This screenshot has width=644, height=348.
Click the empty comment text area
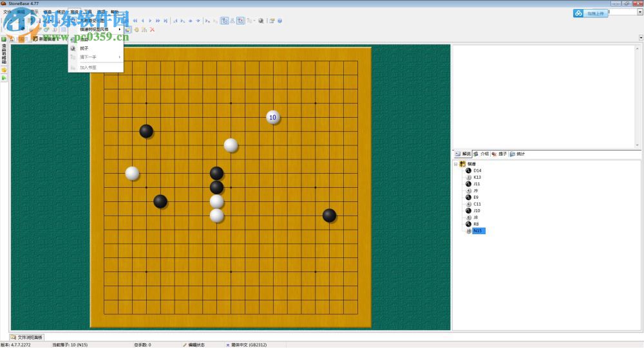coord(543,96)
